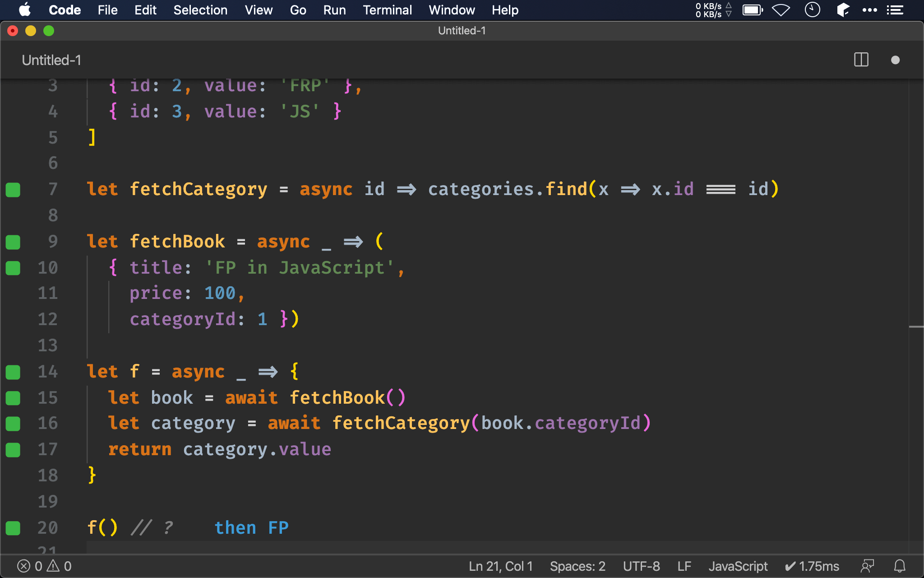Open the errors and warnings indicator
This screenshot has width=924, height=578.
(x=44, y=566)
